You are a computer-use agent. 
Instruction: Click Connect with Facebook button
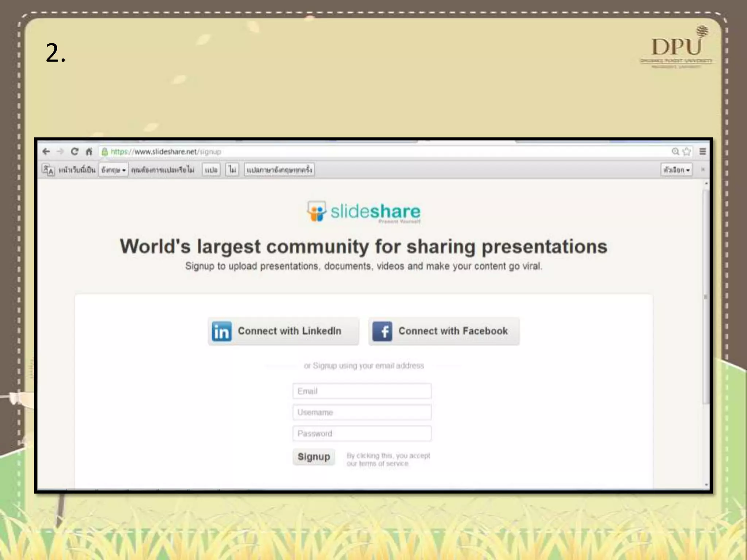[444, 331]
